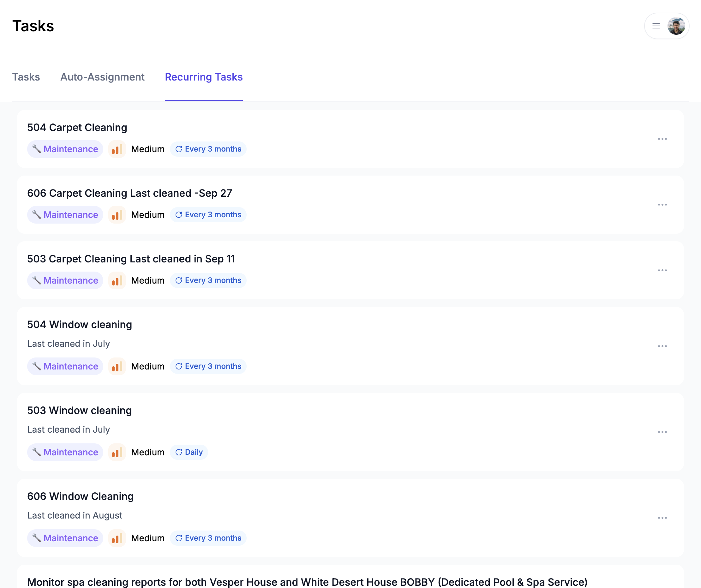Open the 504 Carpet Cleaning task title
The height and width of the screenshot is (588, 701).
(77, 128)
